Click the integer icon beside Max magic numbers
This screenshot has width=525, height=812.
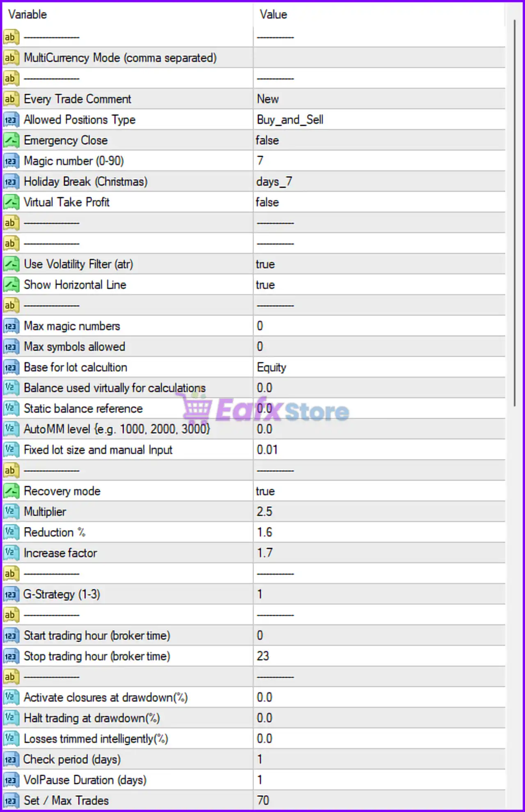point(11,326)
